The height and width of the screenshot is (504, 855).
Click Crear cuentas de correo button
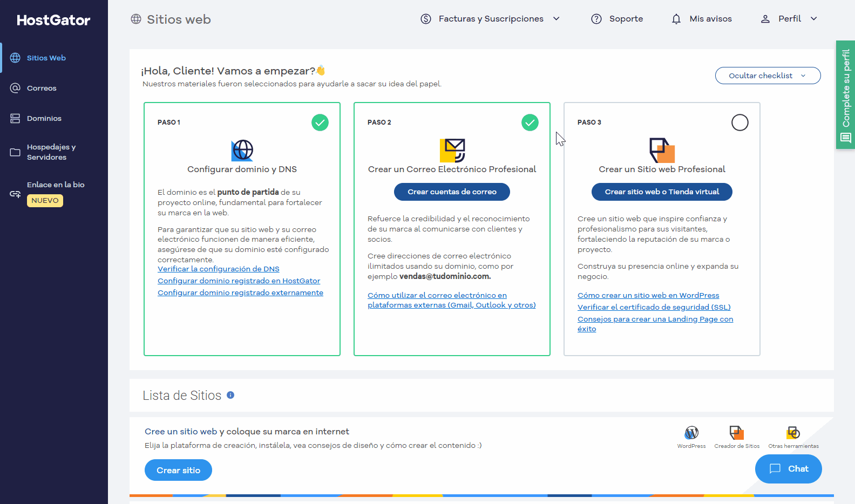452,192
